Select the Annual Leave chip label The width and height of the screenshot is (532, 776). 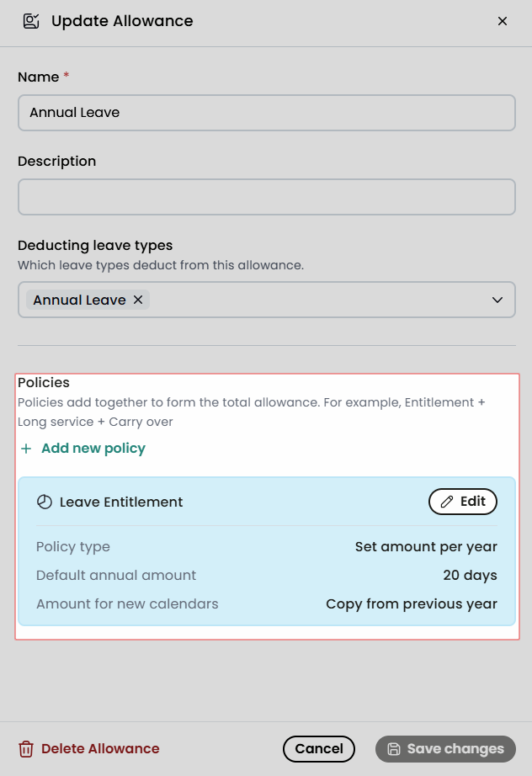79,300
